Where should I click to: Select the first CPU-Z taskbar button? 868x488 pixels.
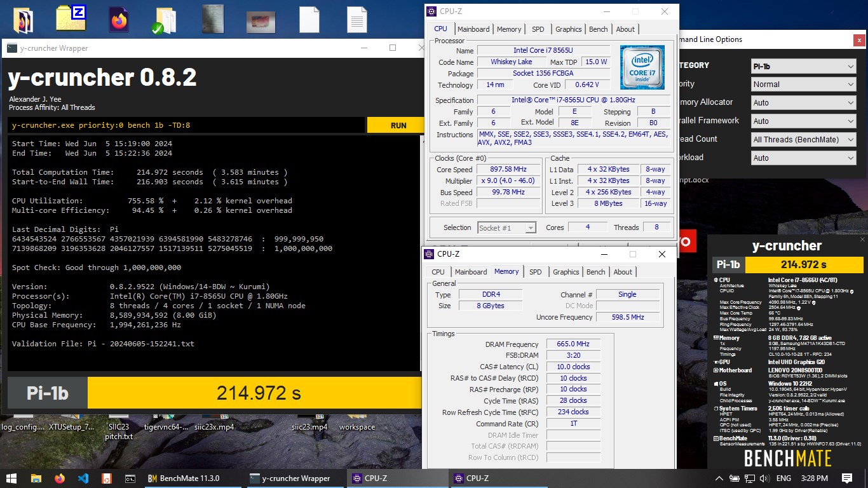click(397, 478)
